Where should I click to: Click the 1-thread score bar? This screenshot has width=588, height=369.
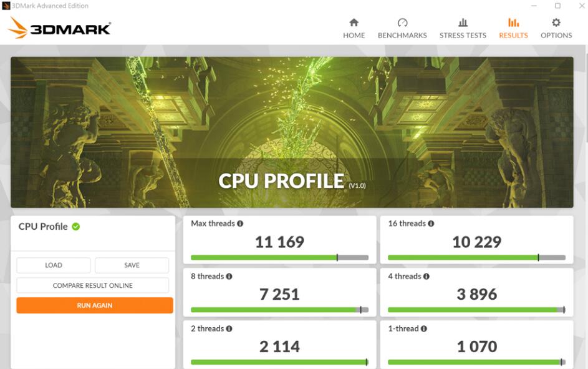[476, 362]
